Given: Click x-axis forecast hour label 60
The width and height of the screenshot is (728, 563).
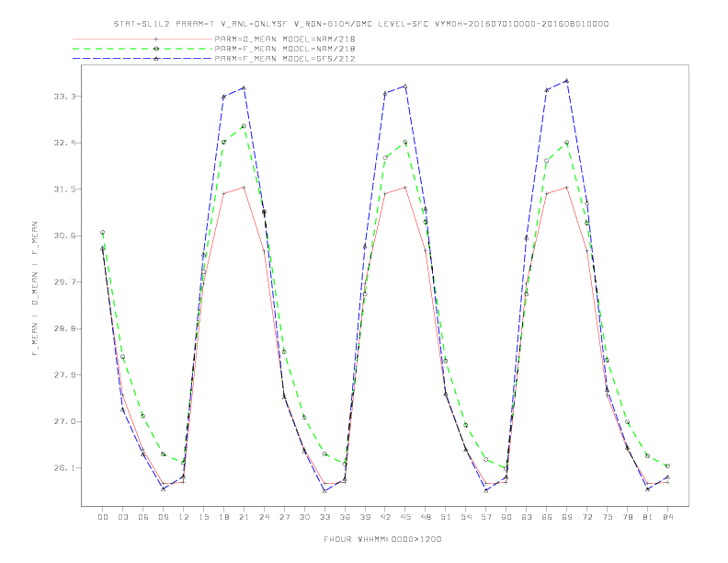Looking at the screenshot, I should coord(506,517).
